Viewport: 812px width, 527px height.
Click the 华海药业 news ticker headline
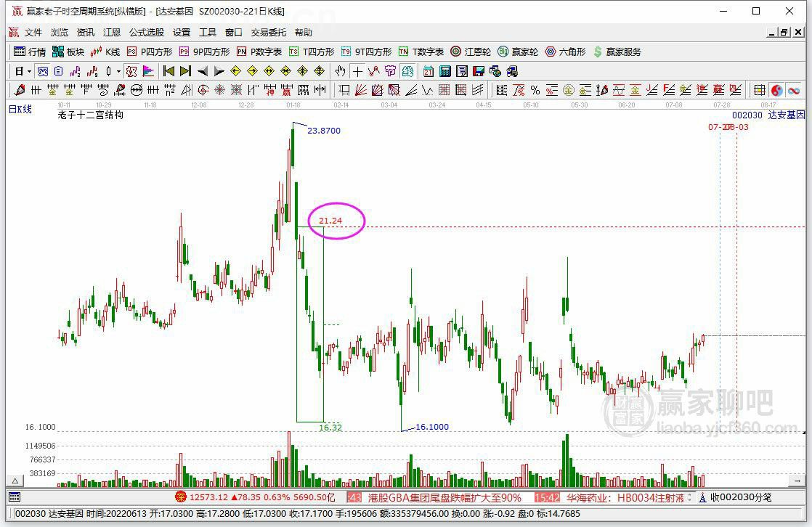(x=625, y=498)
